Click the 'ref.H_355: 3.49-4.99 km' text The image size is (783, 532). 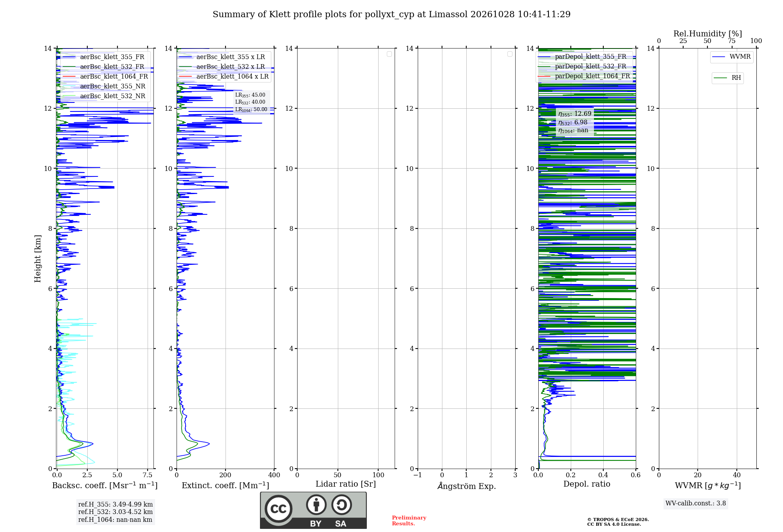[x=115, y=504]
